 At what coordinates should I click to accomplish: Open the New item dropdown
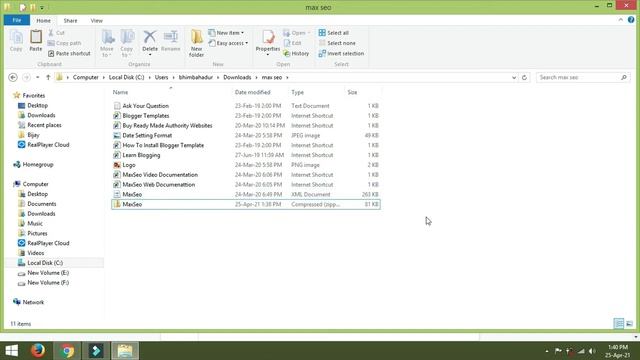coord(226,33)
